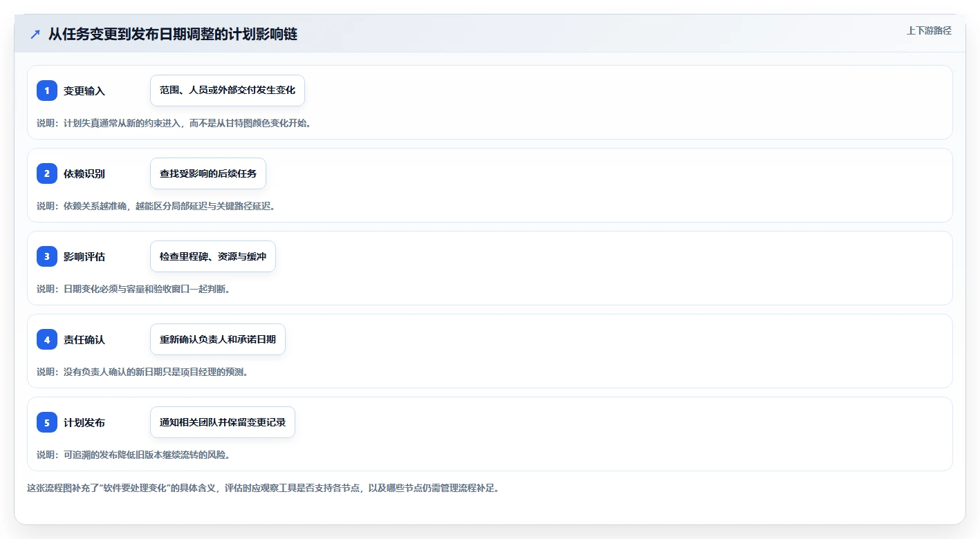
Task: Click the note 可追溯的发布降低旧版本继续流转的风险
Action: pyautogui.click(x=133, y=455)
